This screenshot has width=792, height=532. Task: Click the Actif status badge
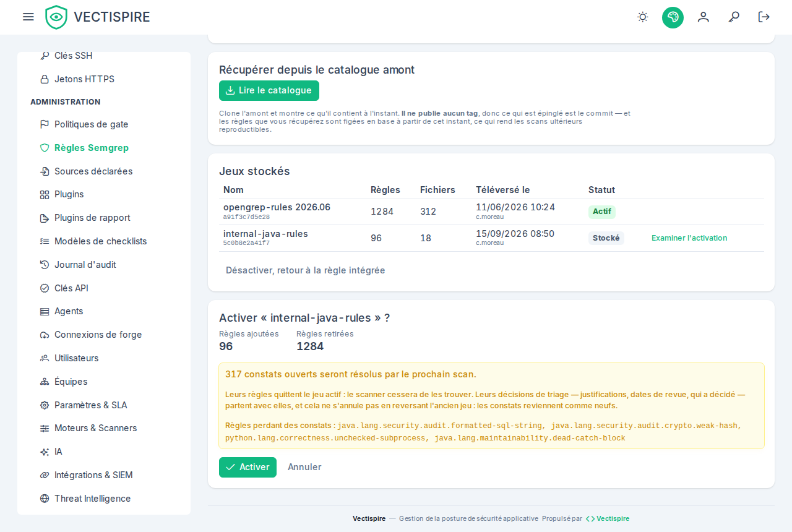click(602, 212)
